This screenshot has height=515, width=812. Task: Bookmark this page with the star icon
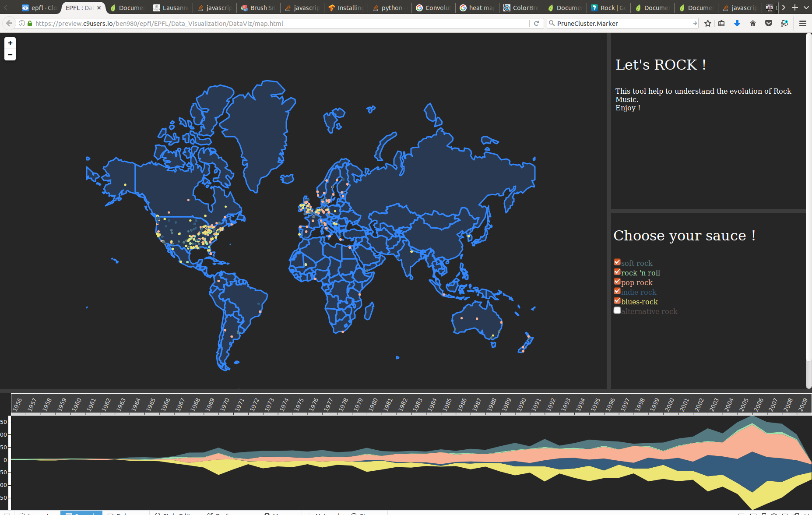[x=708, y=23]
